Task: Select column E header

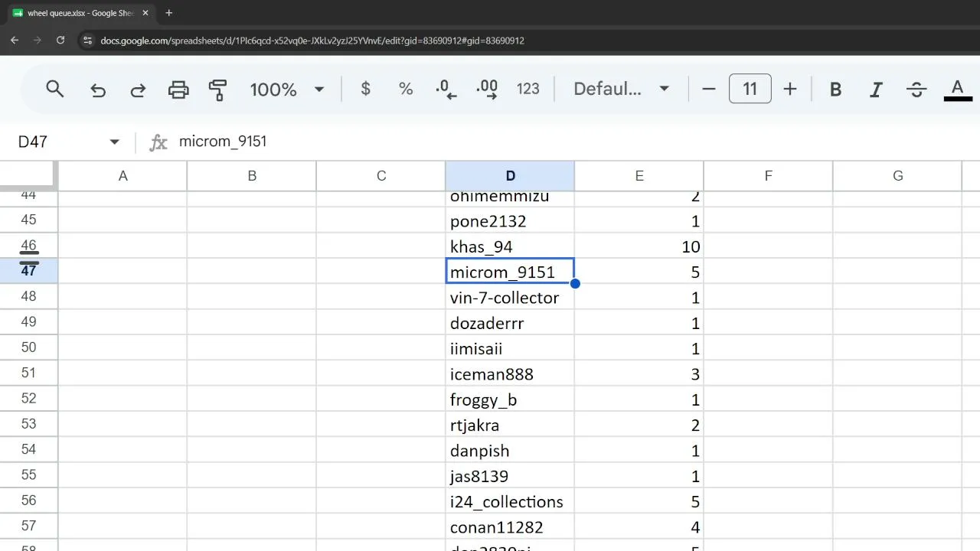Action: click(x=639, y=176)
